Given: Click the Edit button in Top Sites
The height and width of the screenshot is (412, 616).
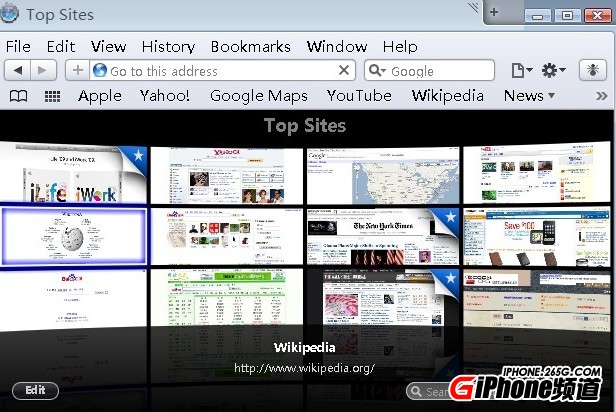Looking at the screenshot, I should pyautogui.click(x=35, y=390).
